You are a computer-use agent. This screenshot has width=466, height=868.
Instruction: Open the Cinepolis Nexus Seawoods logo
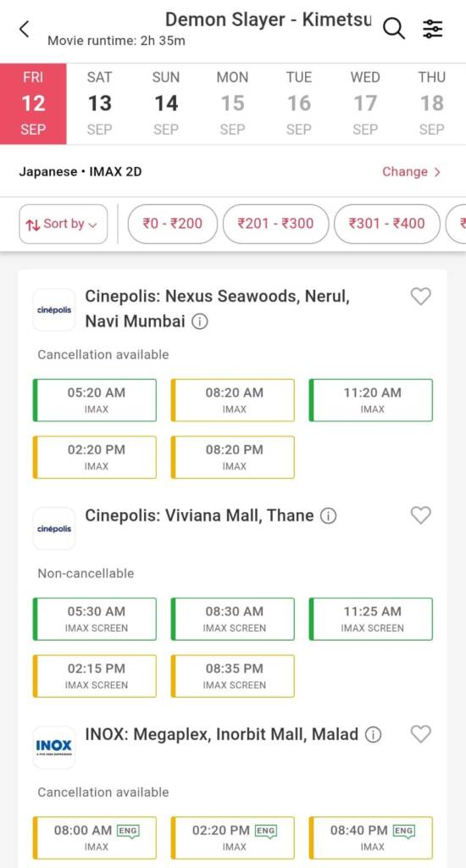tap(54, 309)
